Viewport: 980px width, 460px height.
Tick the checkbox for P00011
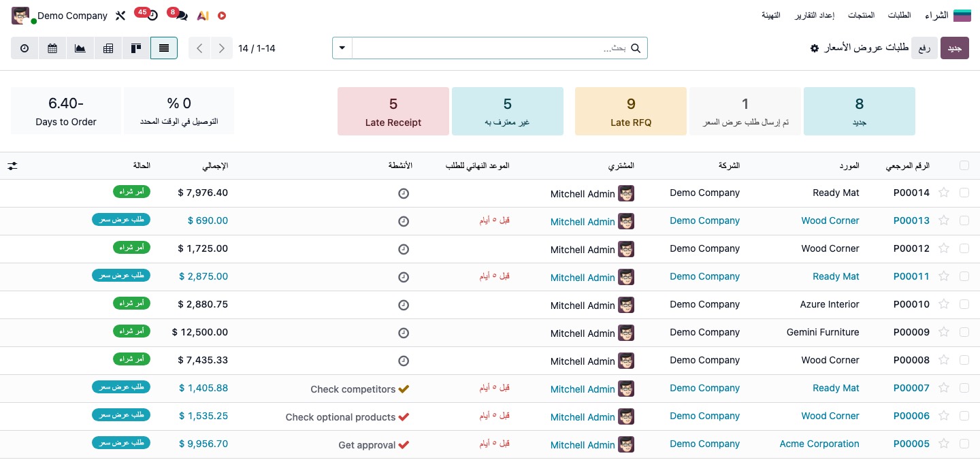point(964,276)
